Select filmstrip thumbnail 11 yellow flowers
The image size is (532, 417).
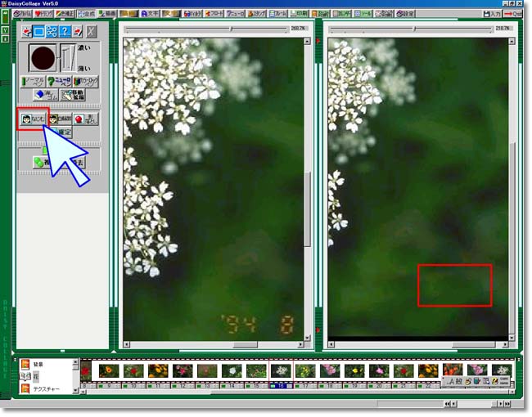tap(158, 371)
